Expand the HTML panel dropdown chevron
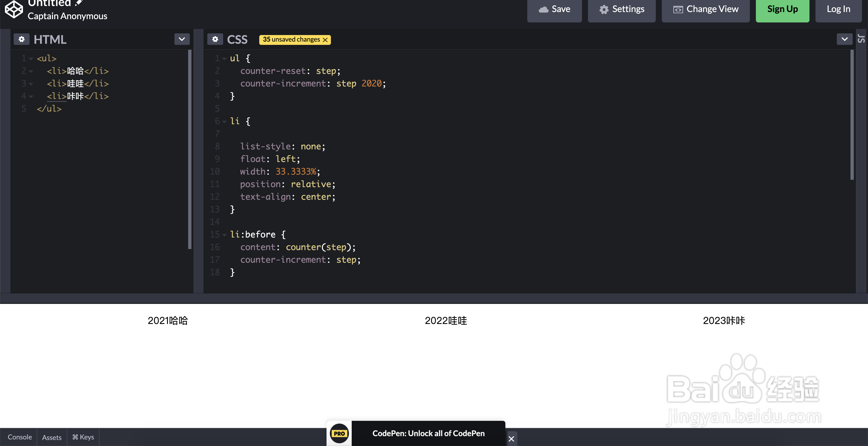 point(182,39)
